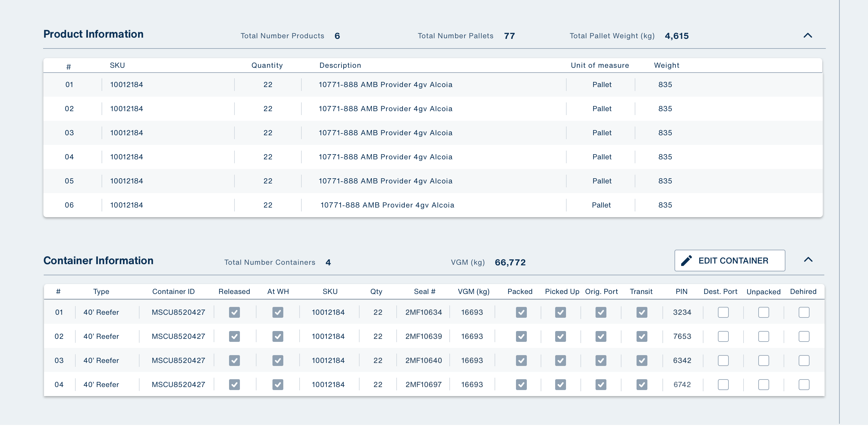Check Unpacked for PIN 7653 row
Screen dimensions: 868x428
tap(763, 336)
